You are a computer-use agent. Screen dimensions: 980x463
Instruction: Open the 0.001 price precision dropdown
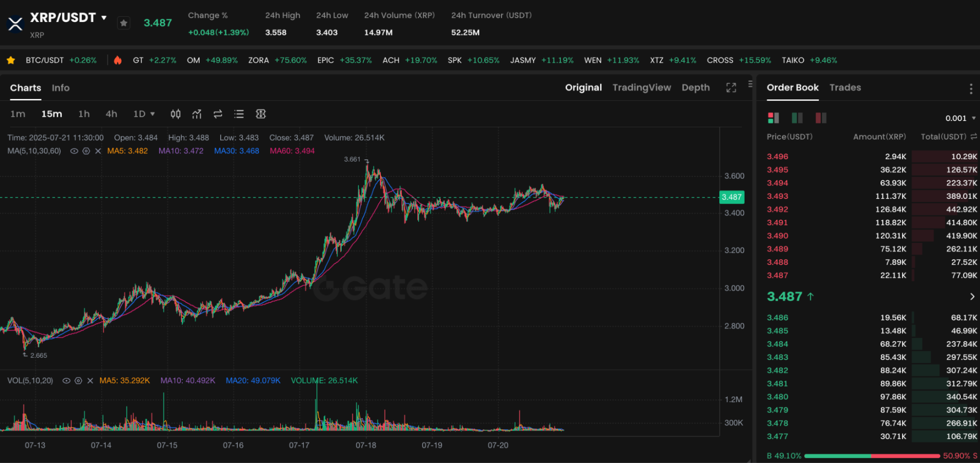(x=960, y=118)
